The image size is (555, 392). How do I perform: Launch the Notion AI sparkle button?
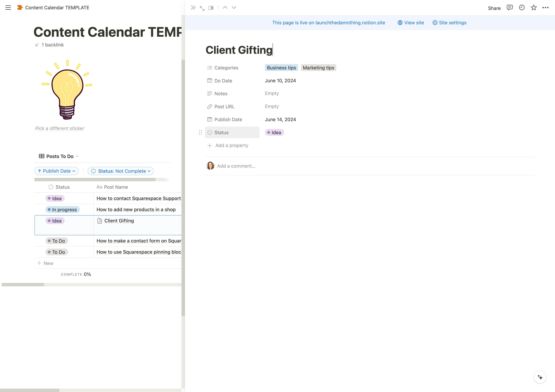540,377
